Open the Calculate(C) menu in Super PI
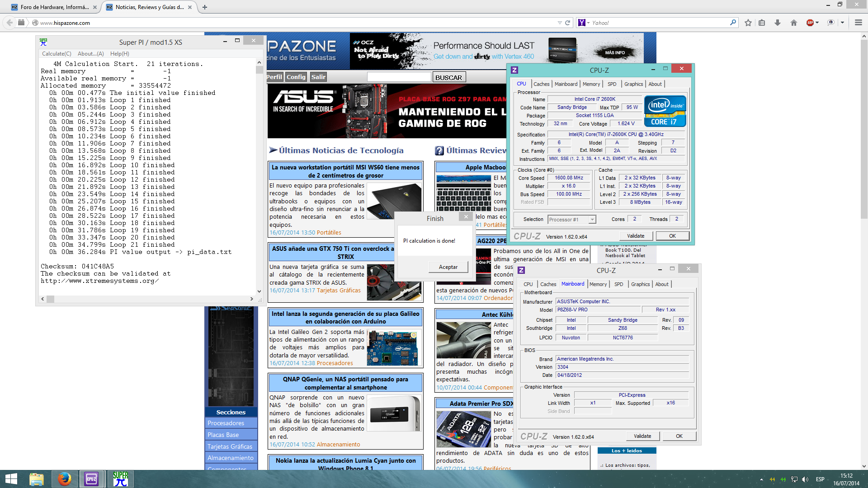The image size is (868, 488). tap(57, 54)
